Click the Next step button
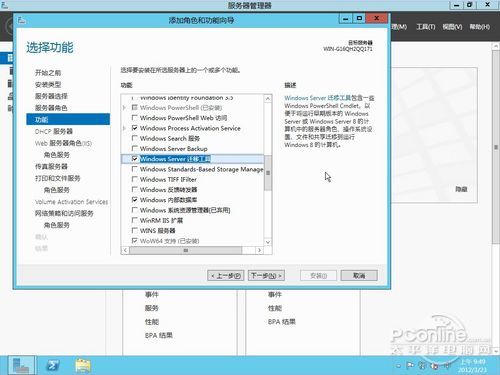 (266, 276)
